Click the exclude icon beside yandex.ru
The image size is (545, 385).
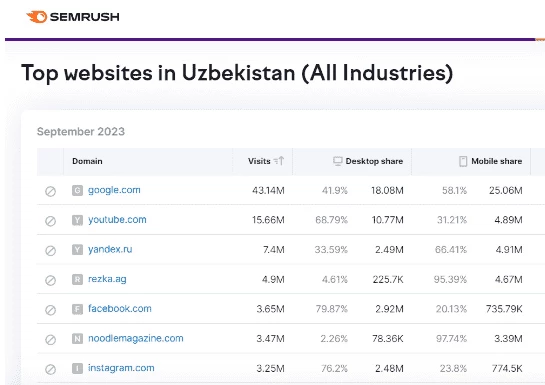[x=50, y=251]
